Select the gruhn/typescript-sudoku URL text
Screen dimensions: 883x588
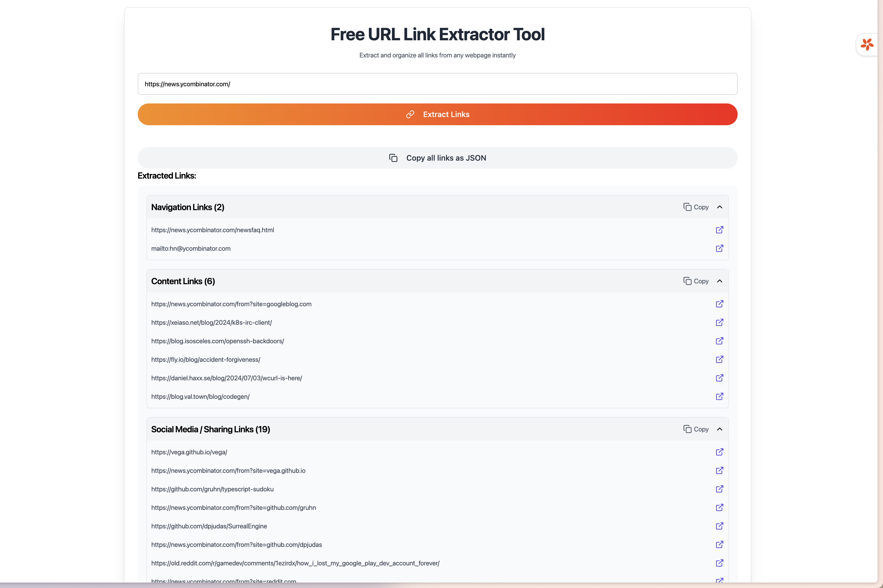click(x=212, y=489)
